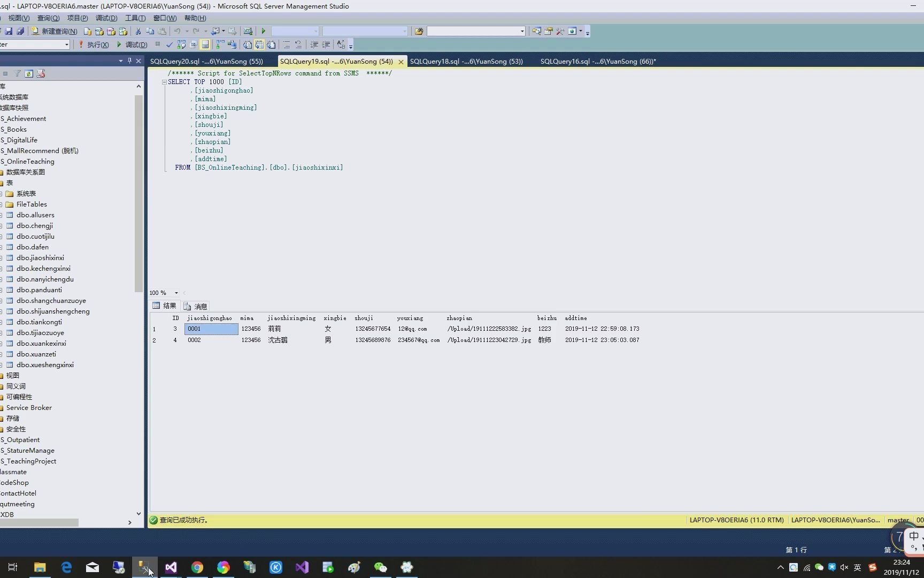Click Uncomment selected lines icon
The width and height of the screenshot is (924, 578).
[298, 44]
